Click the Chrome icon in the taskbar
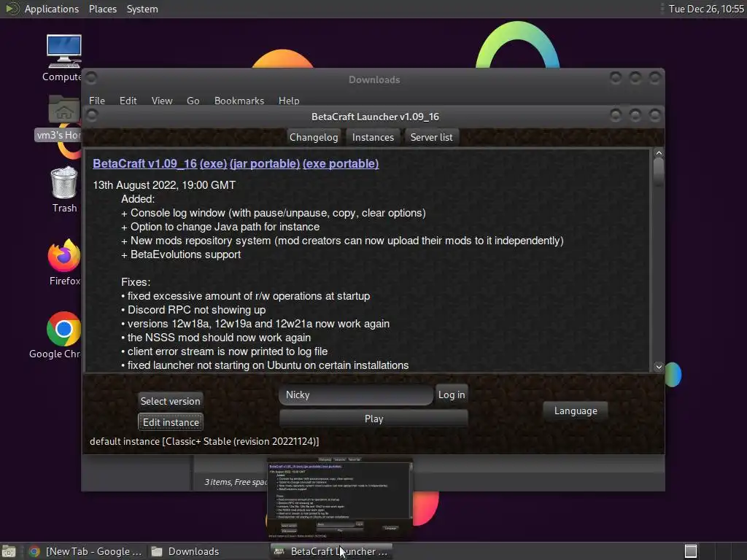The image size is (747, 560). [x=34, y=551]
